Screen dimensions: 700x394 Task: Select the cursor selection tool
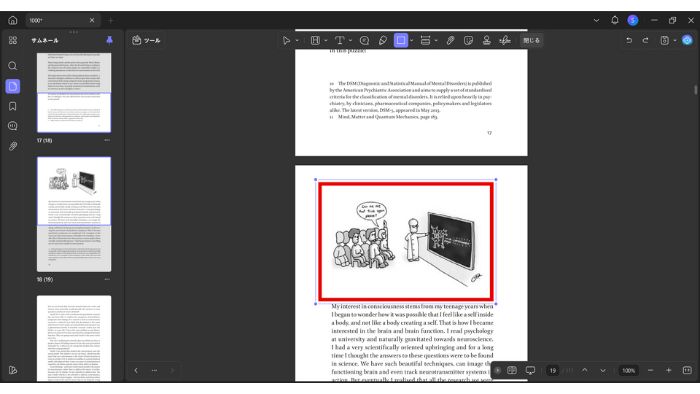(286, 40)
